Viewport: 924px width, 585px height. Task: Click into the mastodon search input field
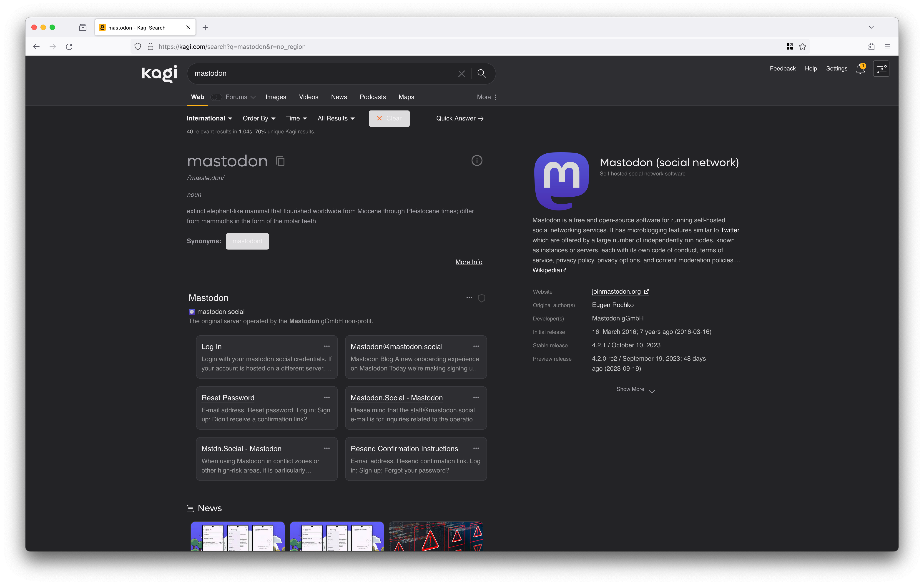click(x=322, y=74)
